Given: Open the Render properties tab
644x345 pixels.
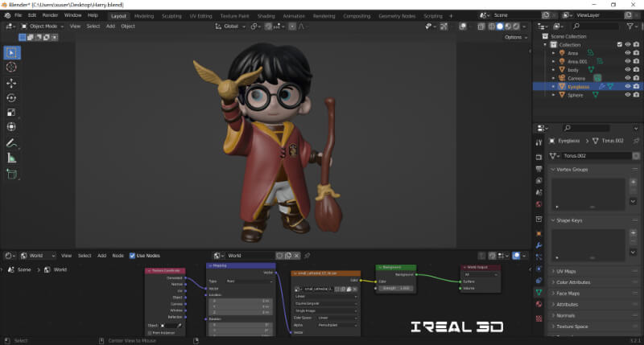Looking at the screenshot, I should 539,157.
